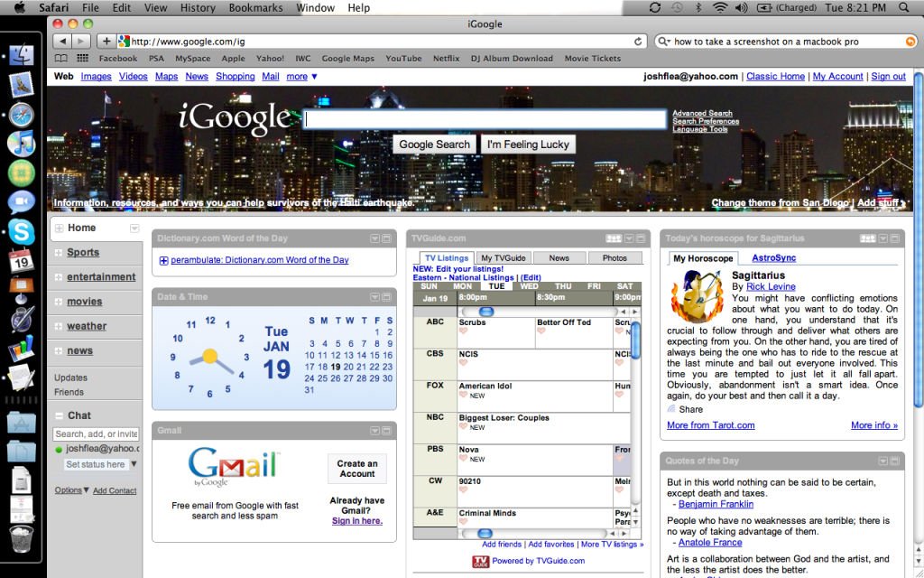Toggle heart for Biggest Loser: Couples
The height and width of the screenshot is (578, 924).
[x=463, y=427]
